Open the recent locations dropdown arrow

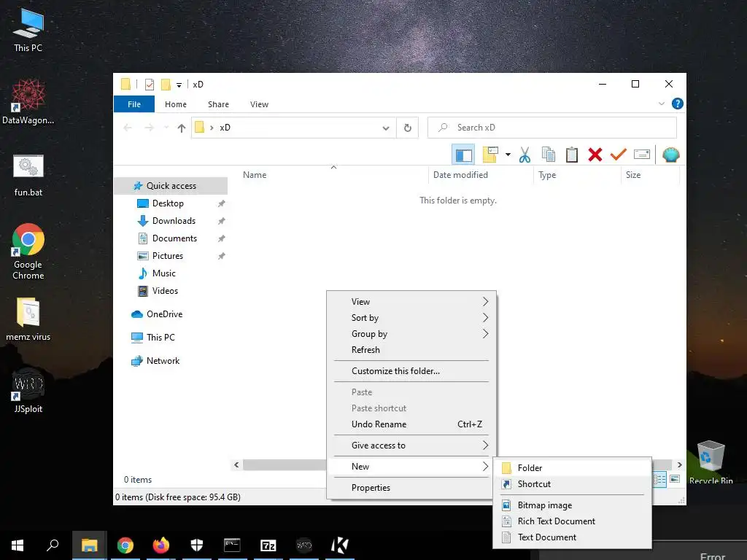(x=166, y=127)
